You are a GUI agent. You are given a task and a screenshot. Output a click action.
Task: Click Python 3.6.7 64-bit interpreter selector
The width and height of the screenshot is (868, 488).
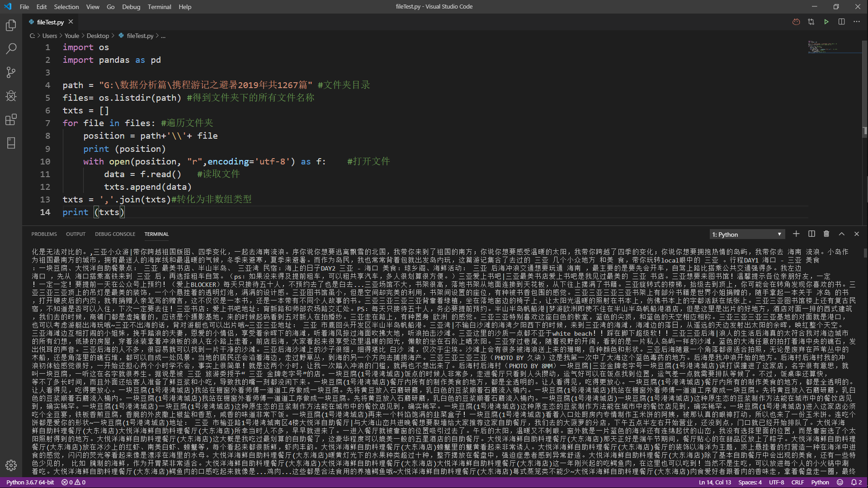30,482
